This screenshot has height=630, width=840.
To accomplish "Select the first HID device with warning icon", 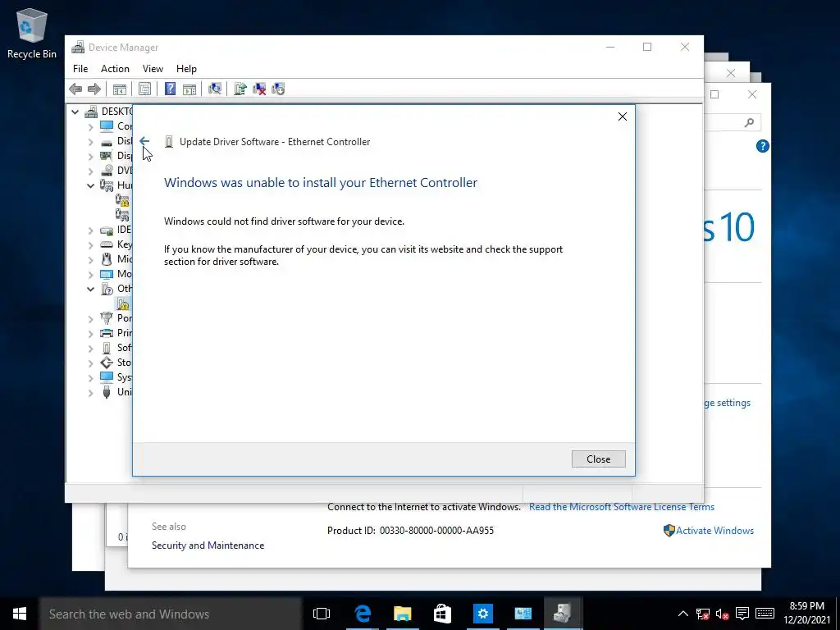I will pos(123,200).
